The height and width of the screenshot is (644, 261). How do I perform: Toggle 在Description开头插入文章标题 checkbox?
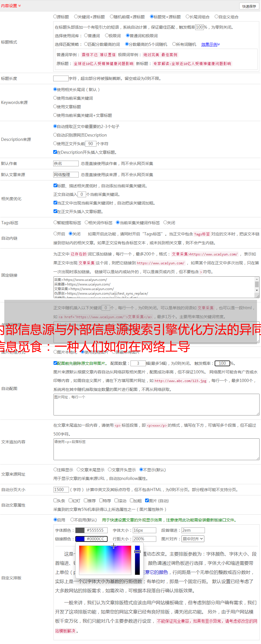coord(55,152)
